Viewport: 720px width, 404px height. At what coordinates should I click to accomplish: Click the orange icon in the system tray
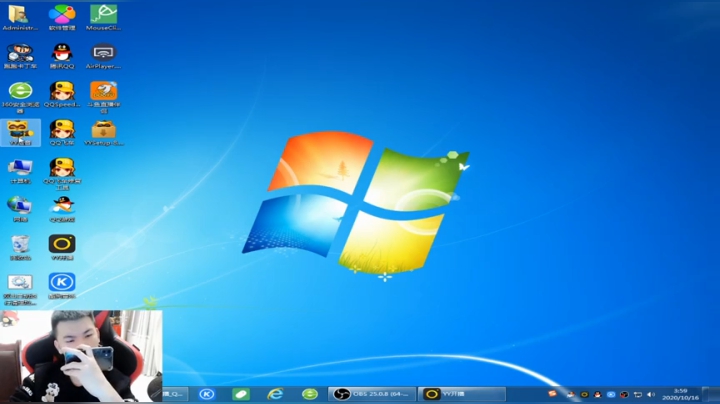click(x=552, y=394)
